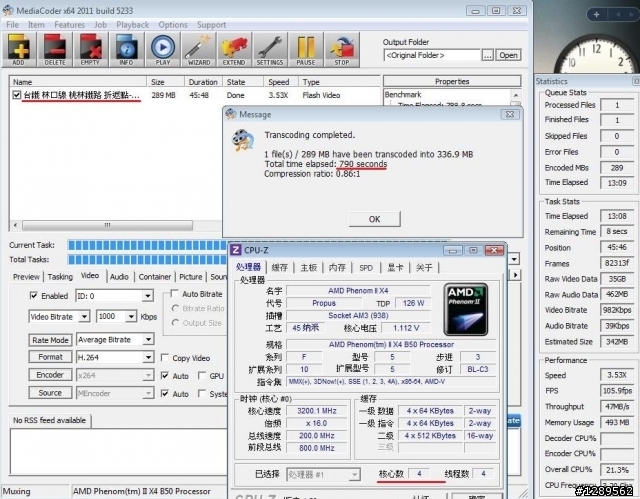The image size is (640, 499).
Task: Open the Support menu
Action: coord(211,25)
